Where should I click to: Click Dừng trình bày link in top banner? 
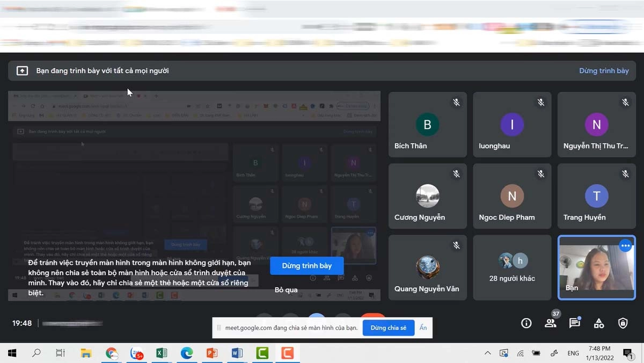tap(604, 71)
